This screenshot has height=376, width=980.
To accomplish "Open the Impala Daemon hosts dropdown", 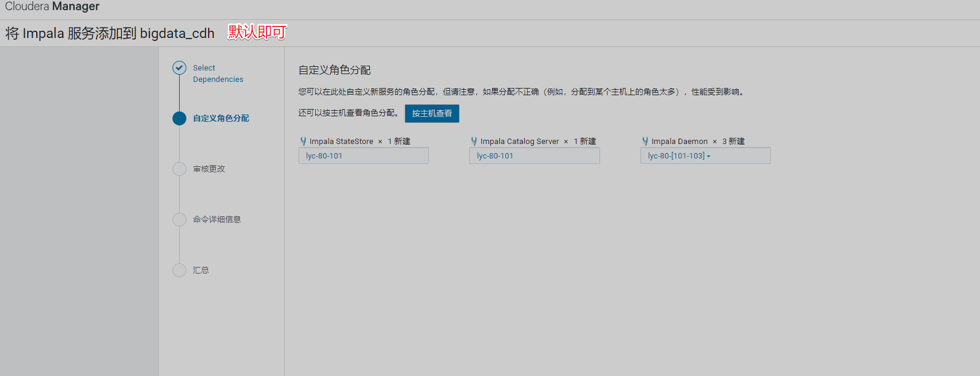I will tap(705, 156).
